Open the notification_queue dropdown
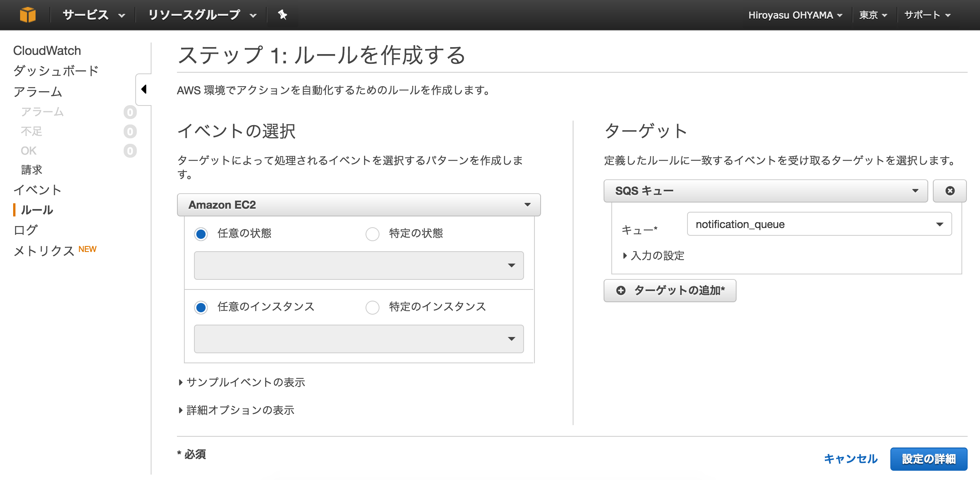 coord(819,224)
